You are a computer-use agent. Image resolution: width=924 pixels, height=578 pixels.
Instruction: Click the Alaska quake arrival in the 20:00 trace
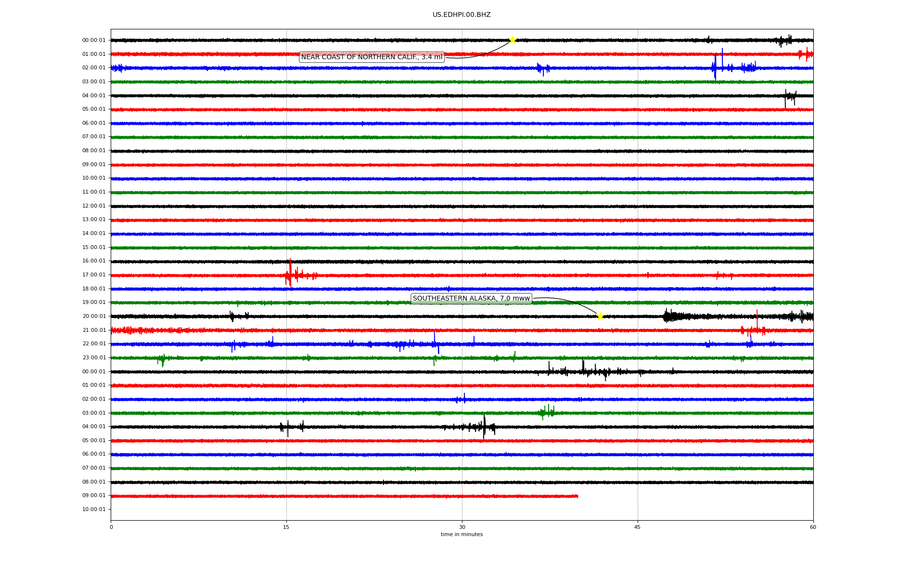[x=668, y=316]
